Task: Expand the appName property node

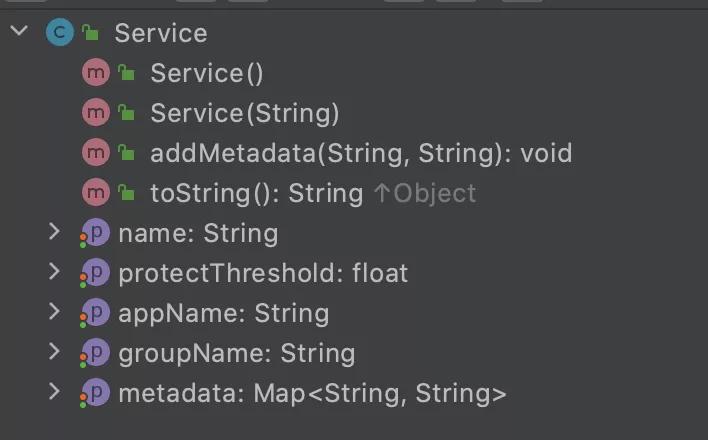Action: pos(55,313)
